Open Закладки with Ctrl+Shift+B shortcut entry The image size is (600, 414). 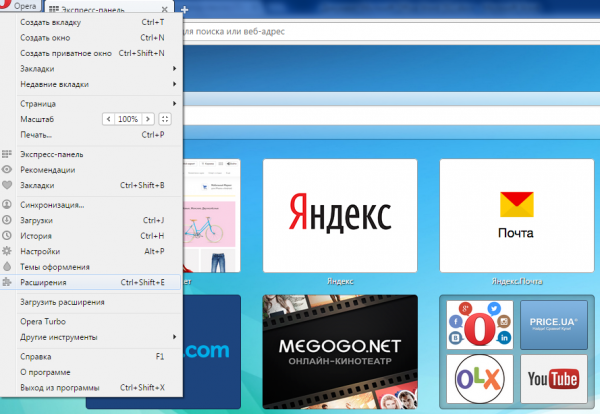[x=91, y=185]
